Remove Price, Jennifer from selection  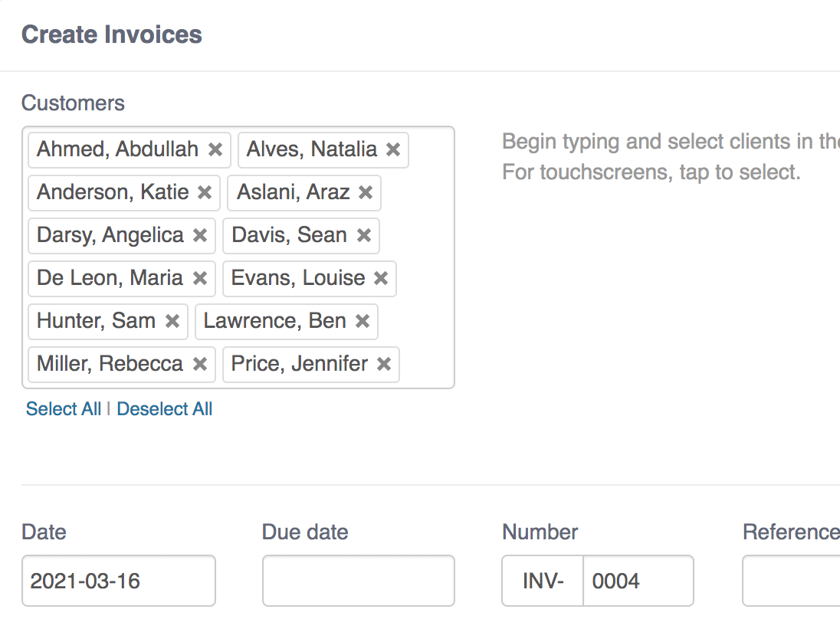(x=384, y=364)
